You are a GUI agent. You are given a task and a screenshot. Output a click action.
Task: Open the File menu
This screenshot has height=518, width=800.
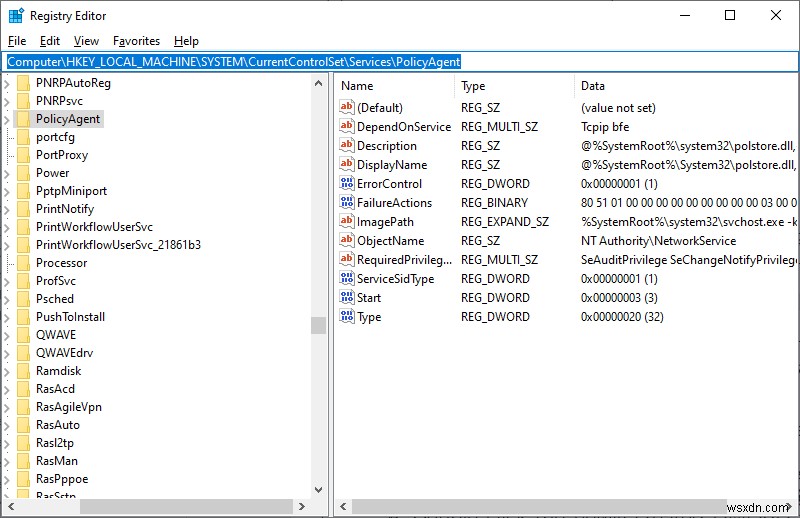[x=17, y=41]
